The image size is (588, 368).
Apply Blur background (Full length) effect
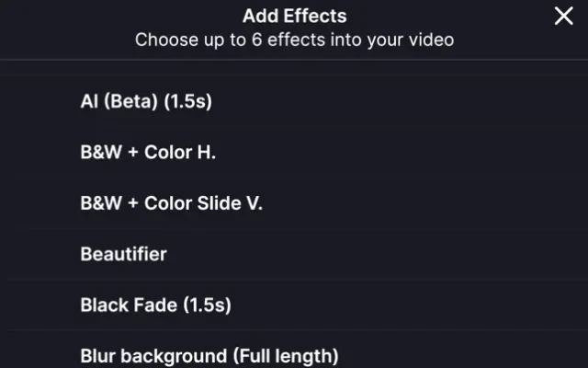pyautogui.click(x=209, y=355)
